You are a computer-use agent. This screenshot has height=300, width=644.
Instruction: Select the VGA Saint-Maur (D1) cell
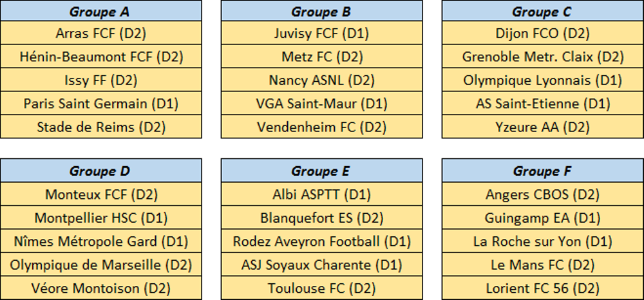[x=321, y=103]
